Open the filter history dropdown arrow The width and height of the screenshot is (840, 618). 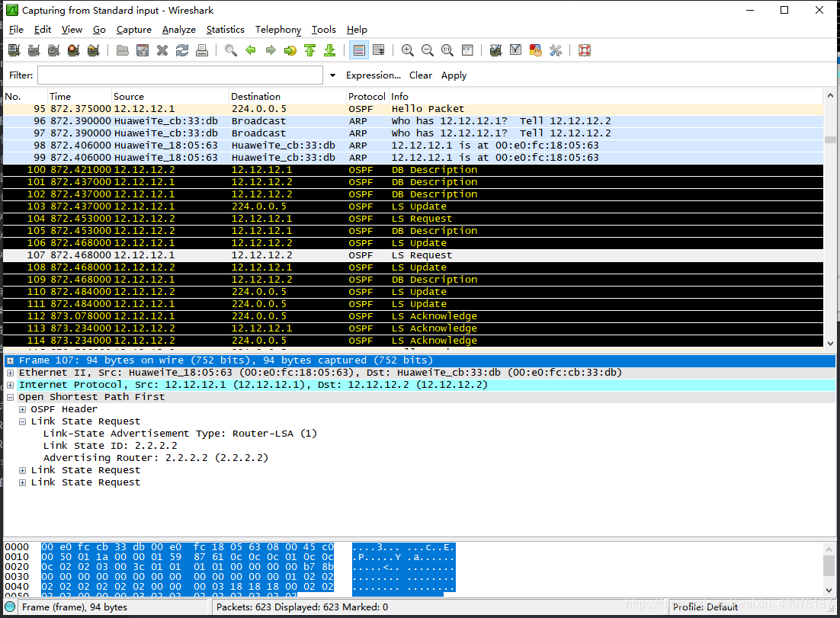[332, 75]
